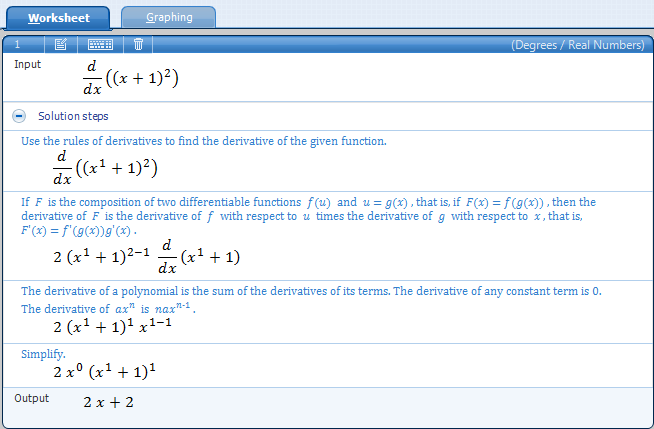
Task: Select the output result 2x + 2
Action: click(x=109, y=402)
